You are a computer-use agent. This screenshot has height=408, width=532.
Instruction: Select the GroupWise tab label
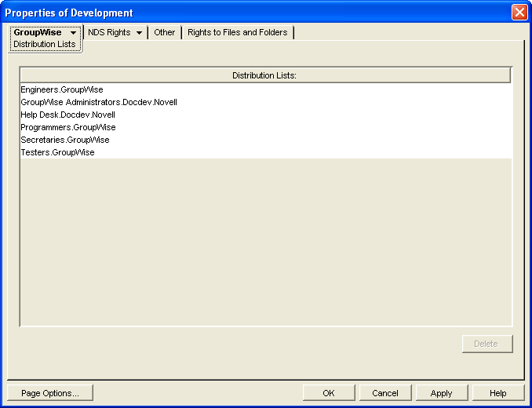point(38,32)
